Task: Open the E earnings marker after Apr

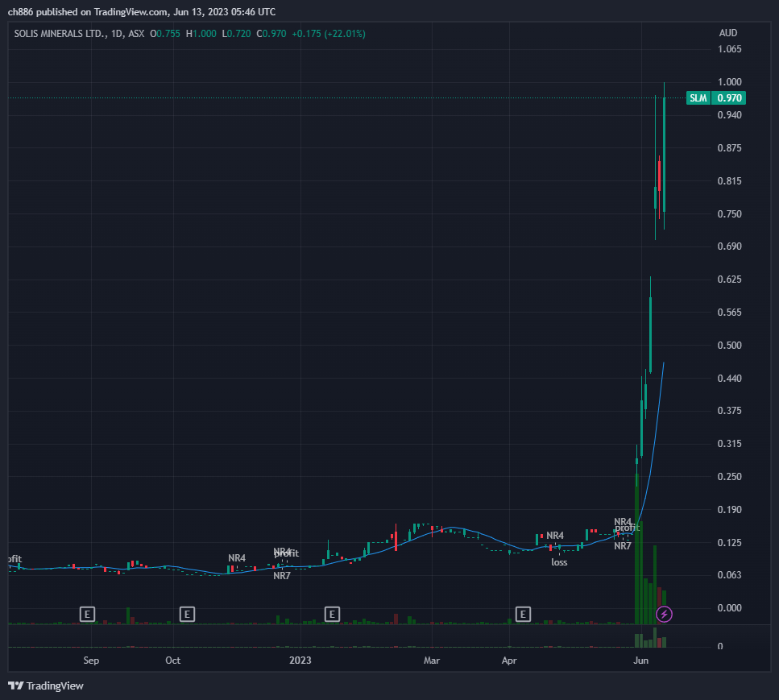Action: click(x=523, y=615)
